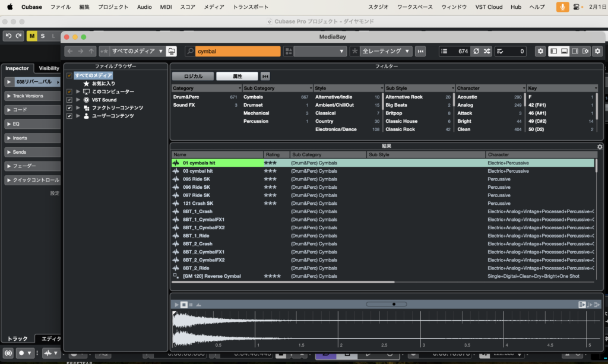
Task: Click the previewer stop button
Action: pos(184,305)
